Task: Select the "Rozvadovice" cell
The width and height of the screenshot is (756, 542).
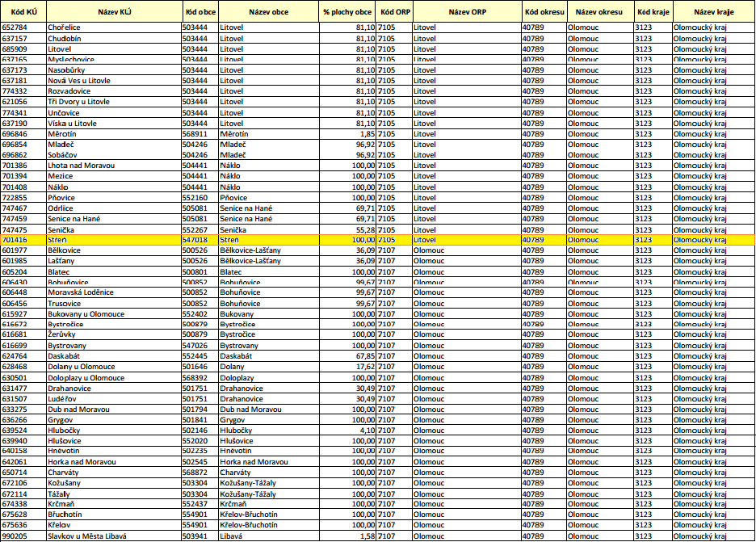Action: point(114,91)
